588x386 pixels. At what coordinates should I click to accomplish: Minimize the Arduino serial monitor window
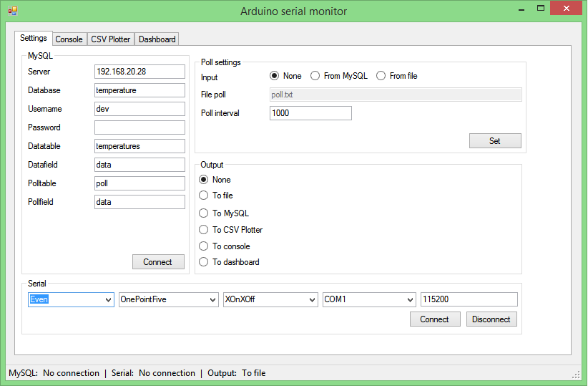click(x=521, y=9)
